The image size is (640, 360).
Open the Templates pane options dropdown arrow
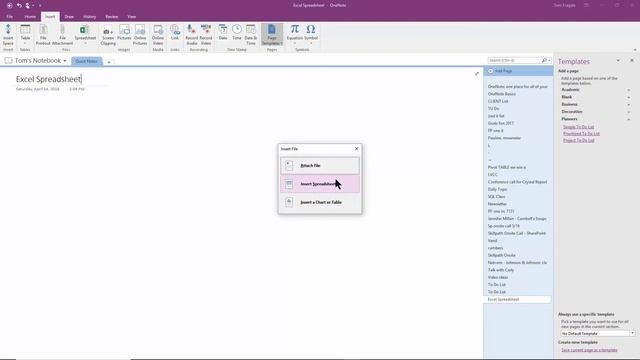click(x=618, y=60)
